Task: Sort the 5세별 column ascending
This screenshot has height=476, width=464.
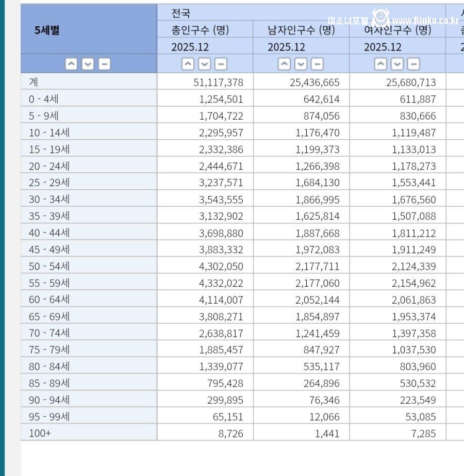Action: tap(72, 64)
